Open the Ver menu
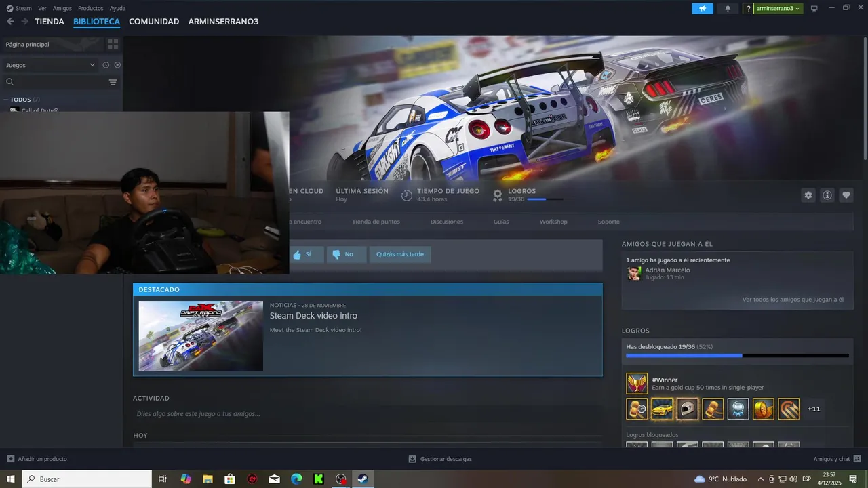This screenshot has height=488, width=868. pyautogui.click(x=42, y=8)
